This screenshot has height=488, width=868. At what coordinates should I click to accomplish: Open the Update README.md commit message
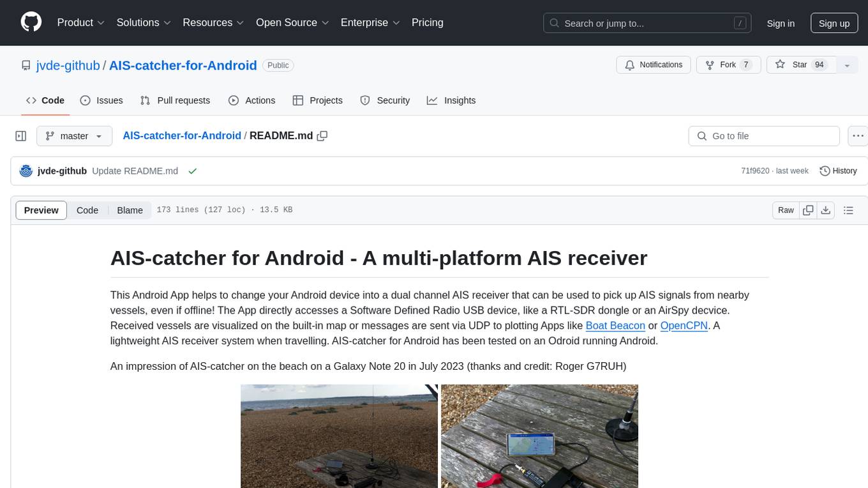135,171
